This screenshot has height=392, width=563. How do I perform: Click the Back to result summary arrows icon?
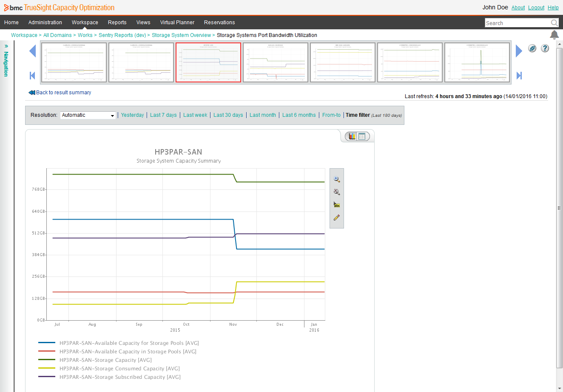pyautogui.click(x=32, y=93)
